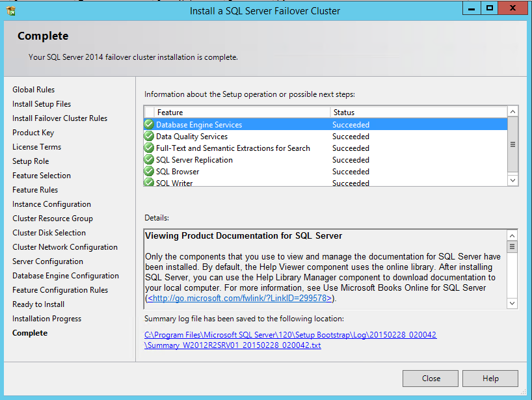532x400 pixels.
Task: Click the Details pane scroll-up arrow
Action: [512, 235]
